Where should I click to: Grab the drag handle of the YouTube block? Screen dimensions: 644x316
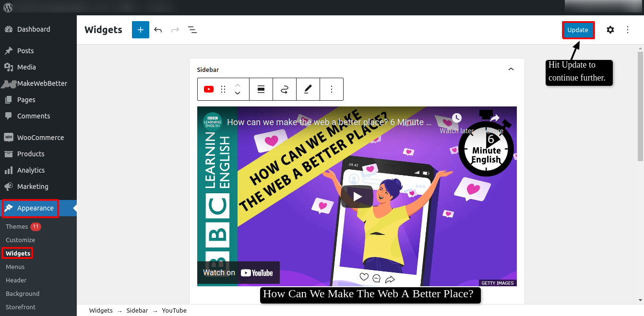tap(223, 89)
